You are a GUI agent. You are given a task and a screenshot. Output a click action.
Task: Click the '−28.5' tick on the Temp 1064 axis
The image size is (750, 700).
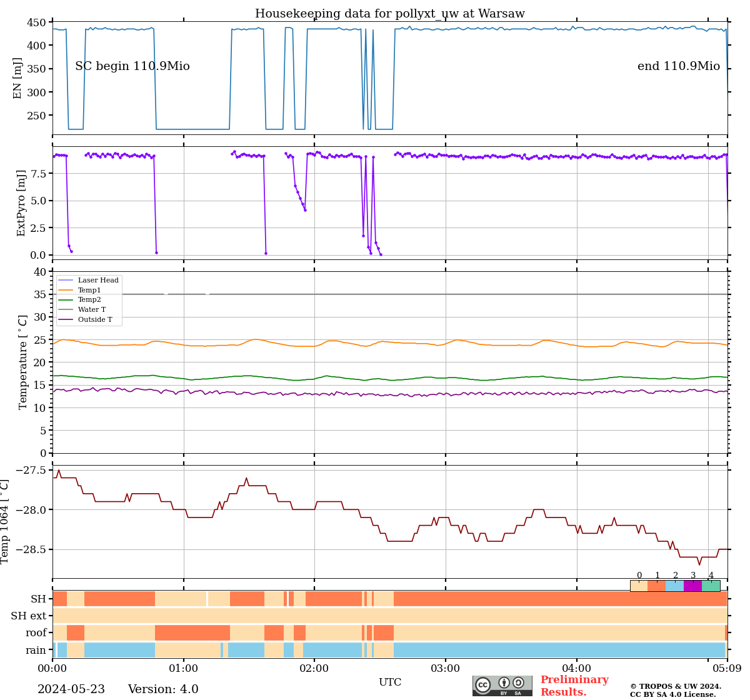31,549
